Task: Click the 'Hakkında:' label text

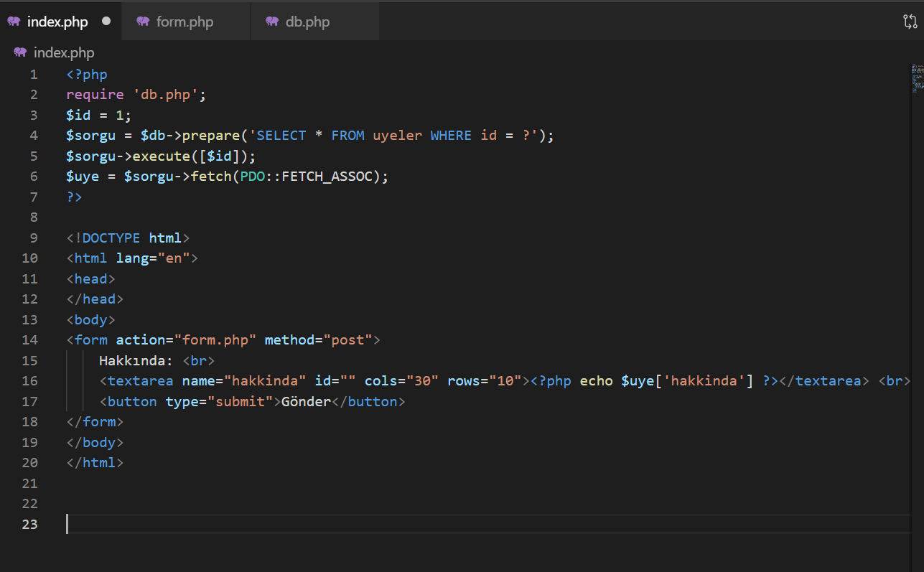Action: click(136, 360)
